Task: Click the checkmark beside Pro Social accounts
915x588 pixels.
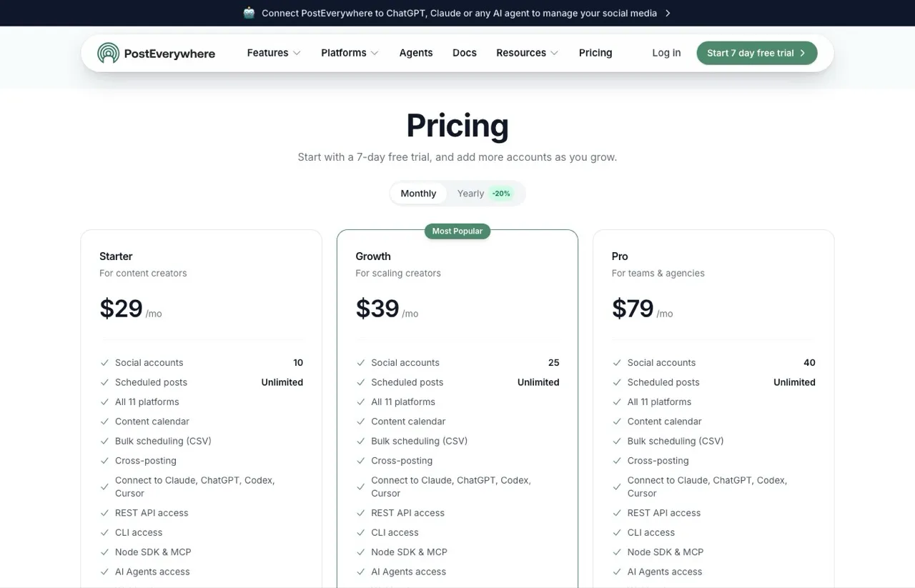Action: 617,363
